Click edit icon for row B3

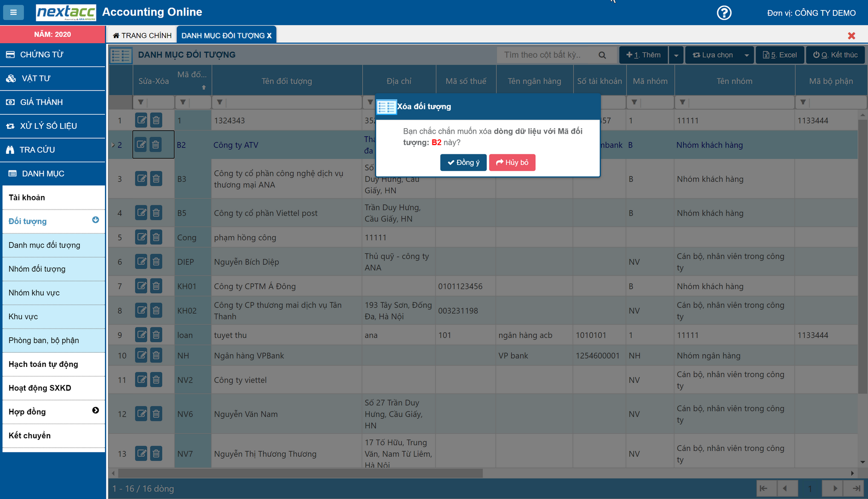click(141, 179)
